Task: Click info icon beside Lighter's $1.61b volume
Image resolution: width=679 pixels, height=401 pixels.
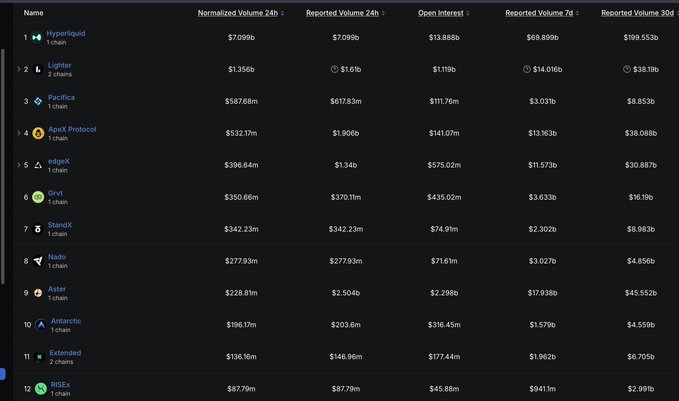Action: click(x=334, y=69)
